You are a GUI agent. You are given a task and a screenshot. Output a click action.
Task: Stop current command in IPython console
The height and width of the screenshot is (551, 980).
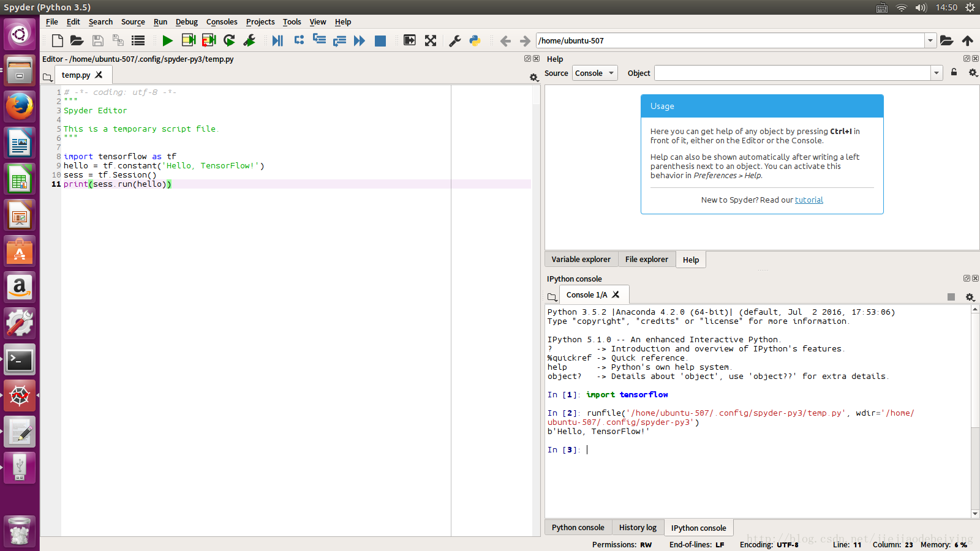click(951, 297)
